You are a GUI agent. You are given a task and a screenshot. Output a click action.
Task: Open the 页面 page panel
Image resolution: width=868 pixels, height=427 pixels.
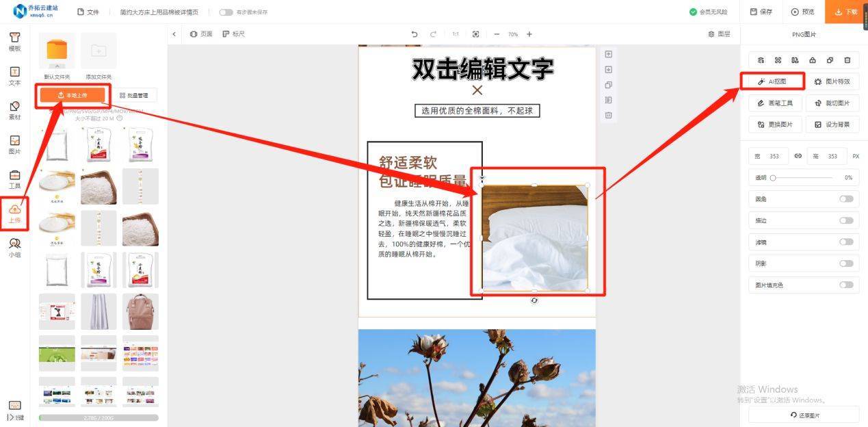(201, 34)
